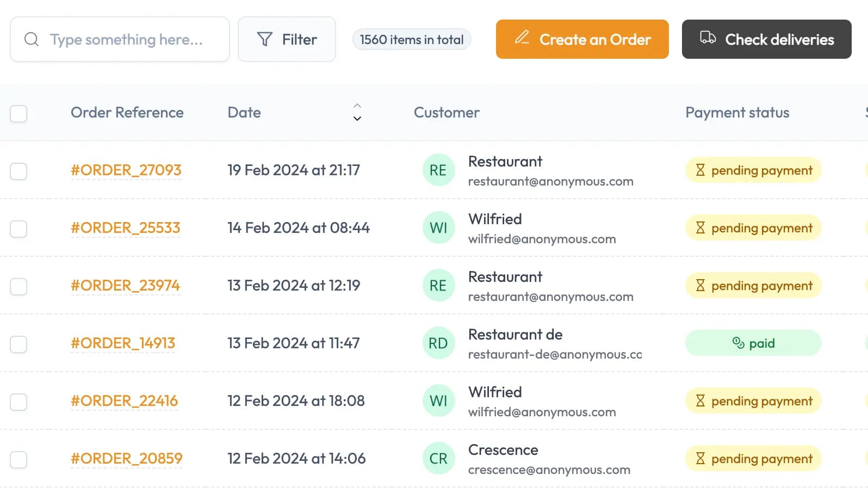Click pending payment badge for ORDER_27093
This screenshot has width=868, height=493.
[753, 170]
